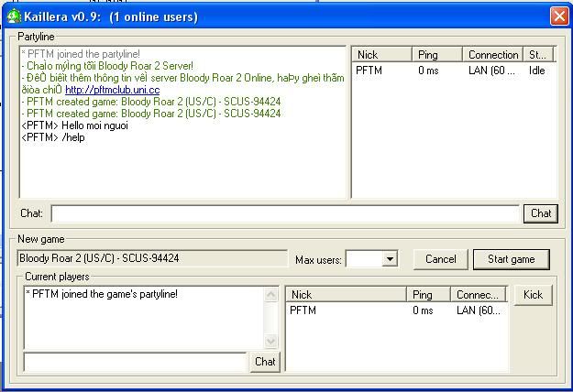The image size is (573, 392).
Task: Select PFTM in Current players list
Action: (303, 310)
